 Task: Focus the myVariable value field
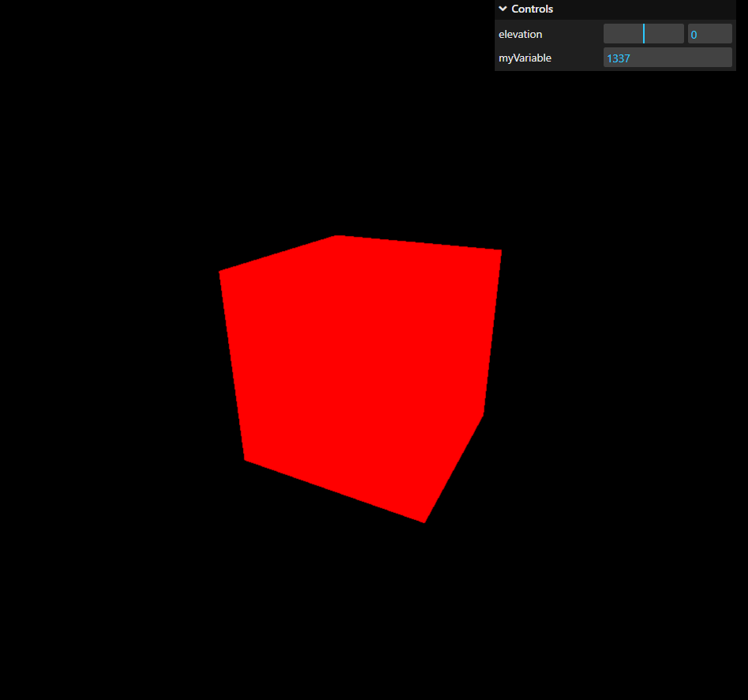(x=668, y=58)
